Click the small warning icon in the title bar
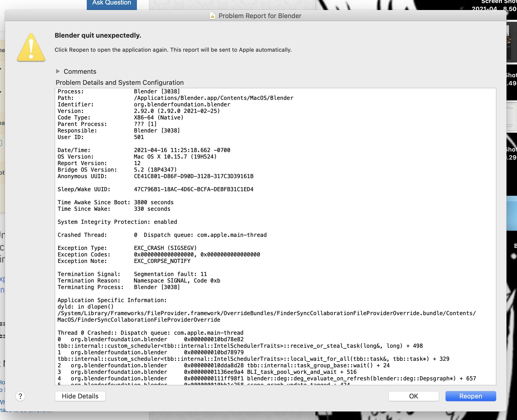Screen dimensions: 517x420 212,16
